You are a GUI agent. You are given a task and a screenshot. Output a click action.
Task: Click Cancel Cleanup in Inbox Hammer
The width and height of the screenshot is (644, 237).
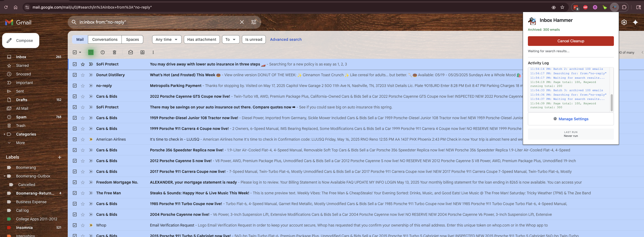[571, 41]
